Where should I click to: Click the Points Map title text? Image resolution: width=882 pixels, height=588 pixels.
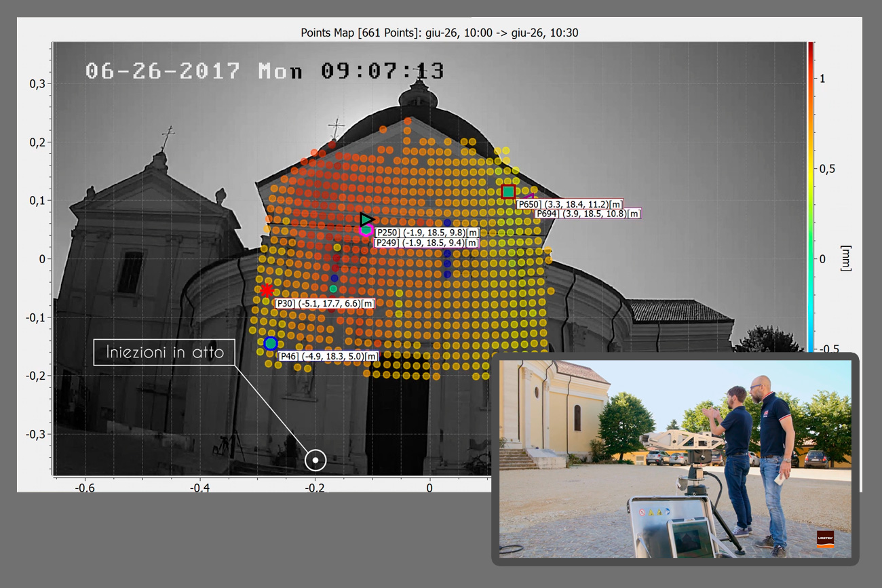click(439, 33)
